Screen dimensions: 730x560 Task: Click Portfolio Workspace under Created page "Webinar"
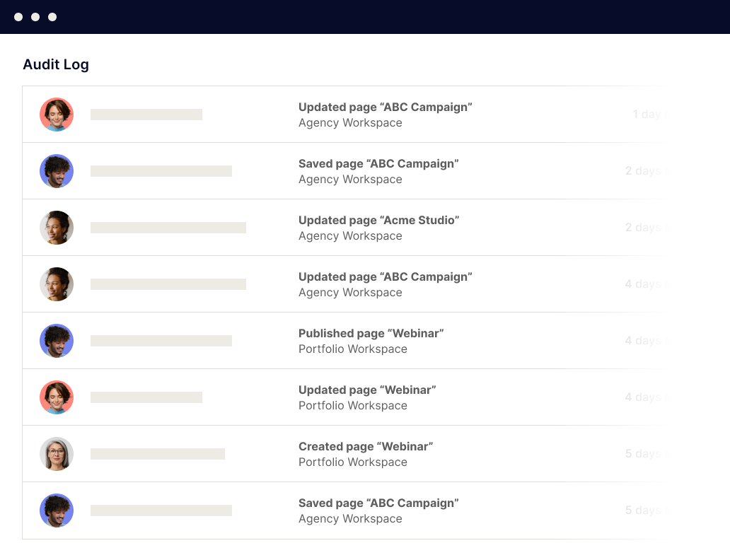point(352,462)
